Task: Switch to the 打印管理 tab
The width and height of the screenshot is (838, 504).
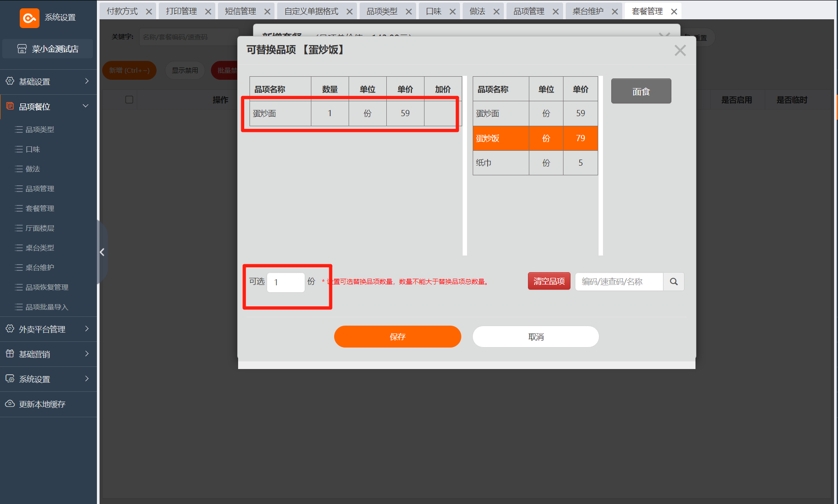Action: tap(182, 11)
